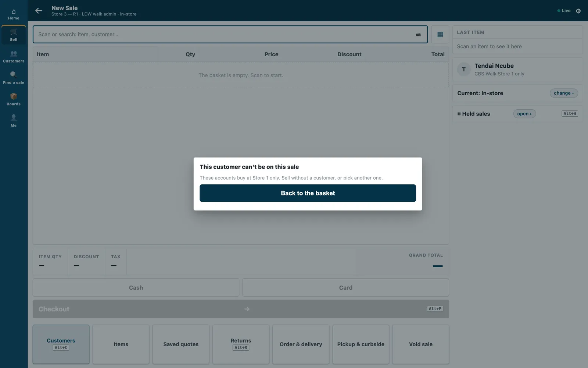Click the back arrow beside New Sale
Screen dimensions: 588x368
click(39, 11)
